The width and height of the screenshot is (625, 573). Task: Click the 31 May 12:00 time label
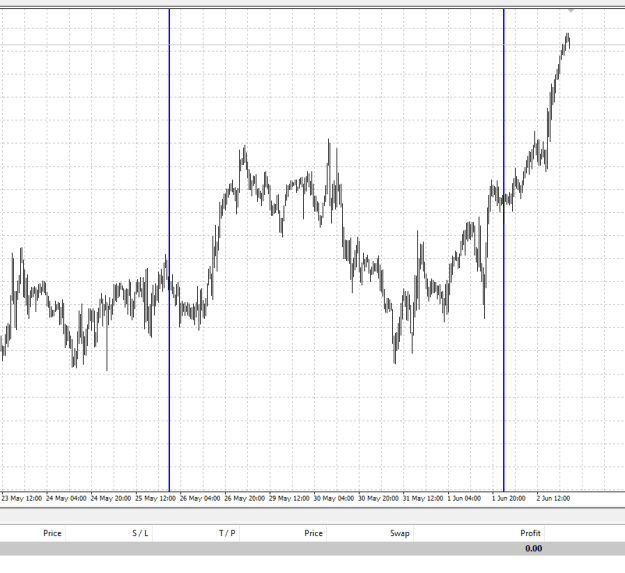click(x=423, y=498)
